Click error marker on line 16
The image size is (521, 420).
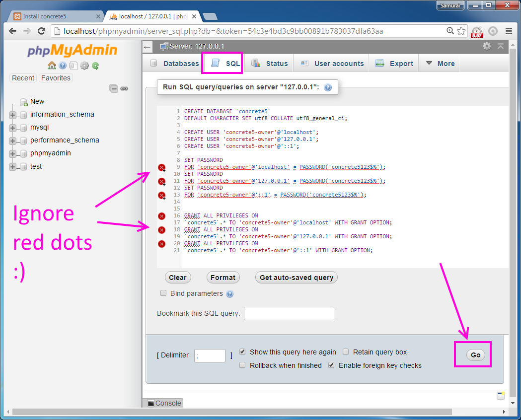[162, 216]
